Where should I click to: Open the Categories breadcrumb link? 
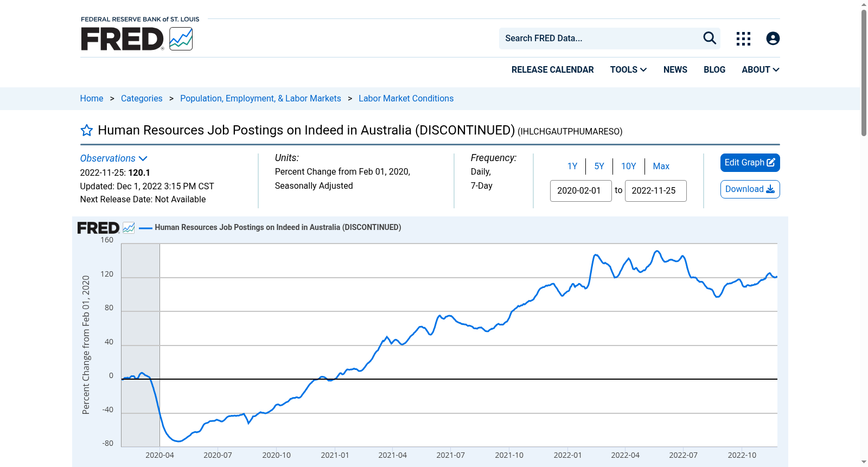142,99
